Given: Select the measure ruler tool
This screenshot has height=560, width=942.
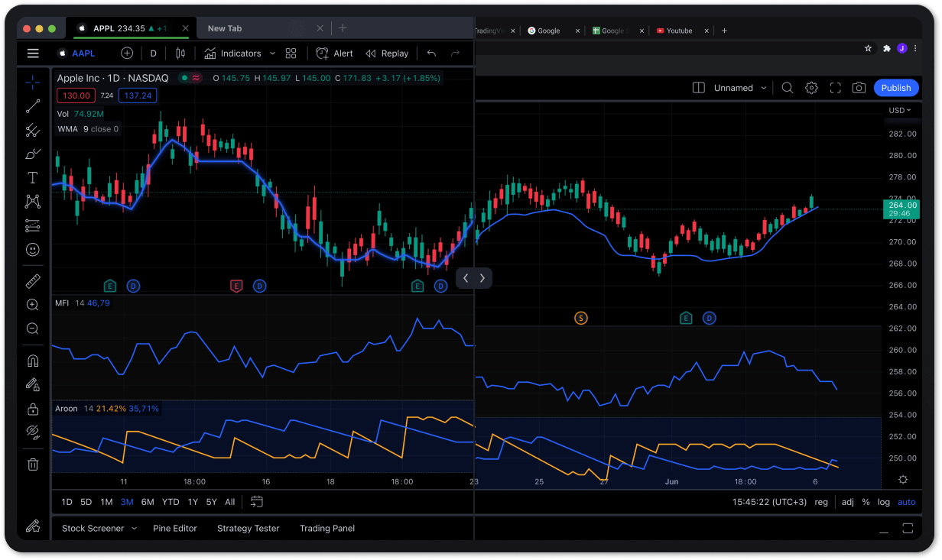Looking at the screenshot, I should coord(32,280).
